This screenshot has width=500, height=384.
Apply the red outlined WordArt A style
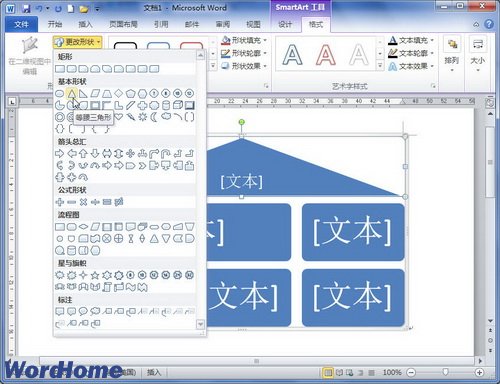tap(326, 55)
